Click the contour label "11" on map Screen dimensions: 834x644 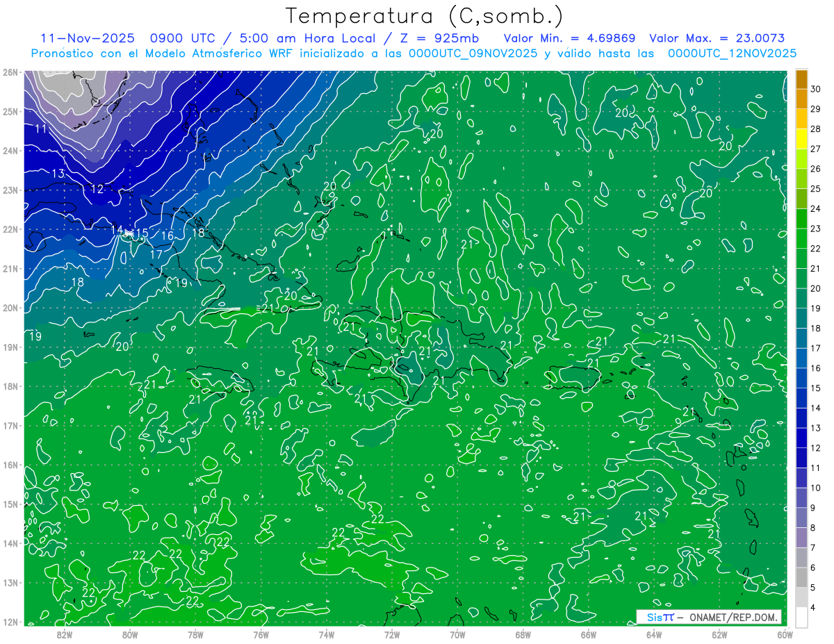tap(41, 129)
